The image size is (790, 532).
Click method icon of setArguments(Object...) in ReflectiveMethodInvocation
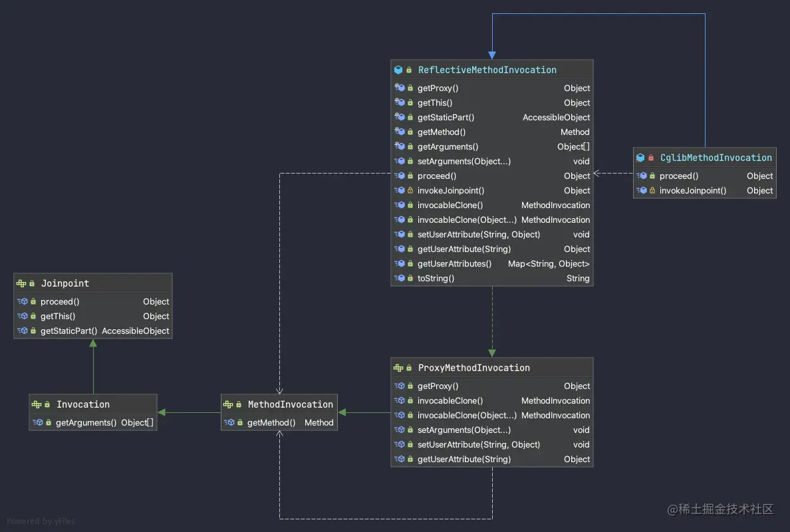(x=400, y=161)
